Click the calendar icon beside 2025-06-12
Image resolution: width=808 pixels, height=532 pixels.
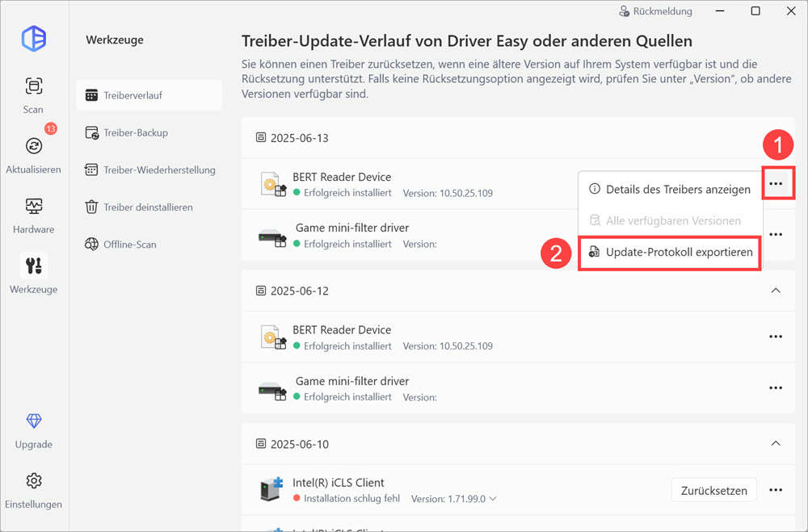[x=261, y=291]
